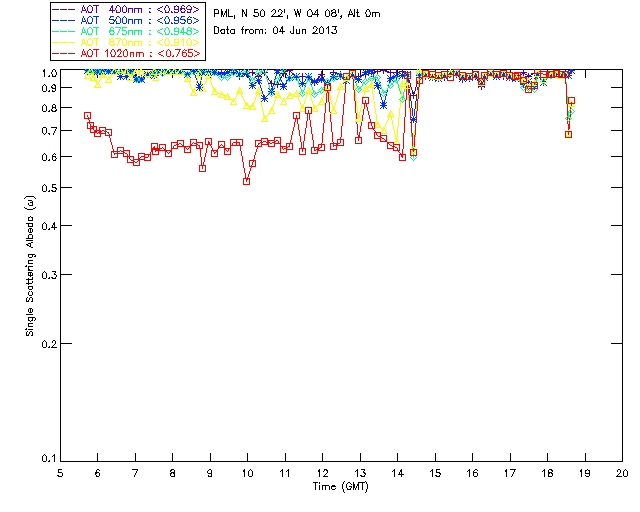Click the 'Single Scattering Albedo' axis label
The height and width of the screenshot is (512, 640).
tap(30, 266)
